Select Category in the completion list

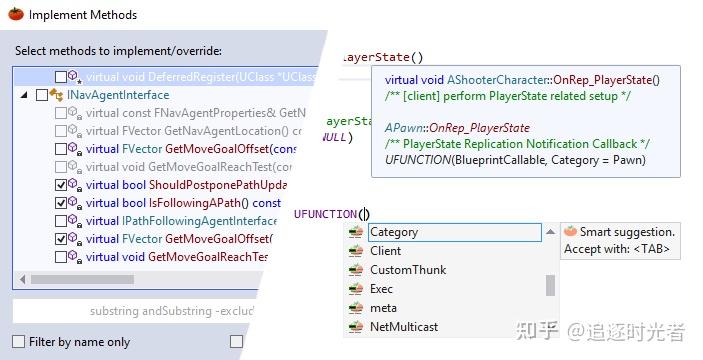tap(455, 232)
